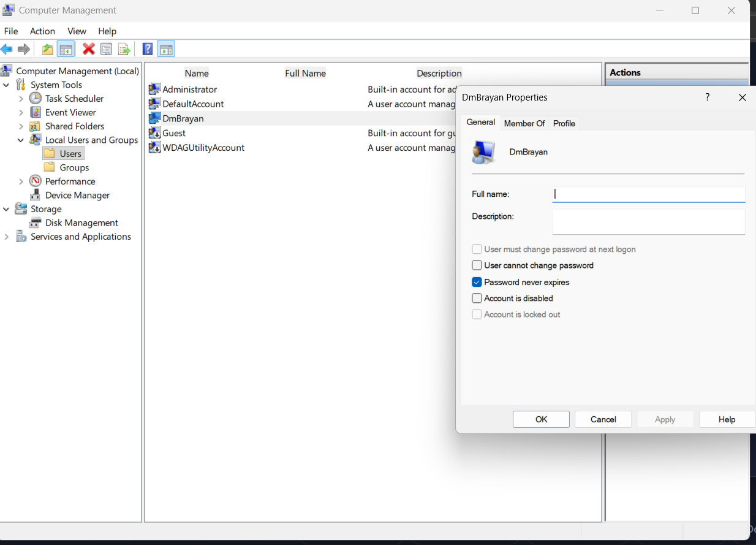756x545 pixels.
Task: Expand the Task Scheduler node
Action: [21, 98]
